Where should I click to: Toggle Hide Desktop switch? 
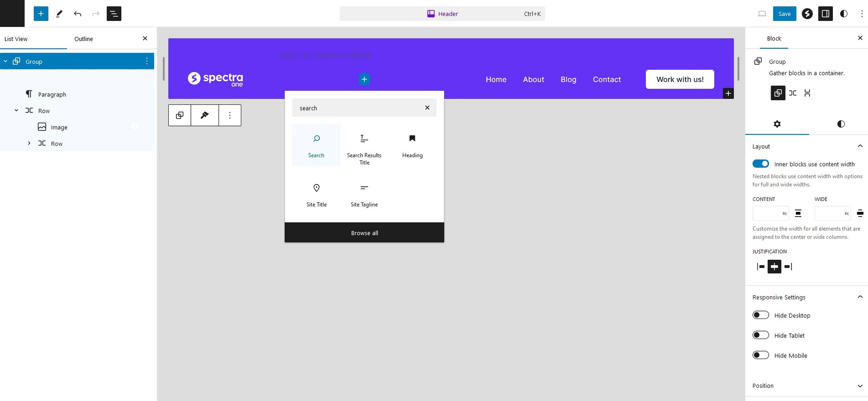point(761,315)
